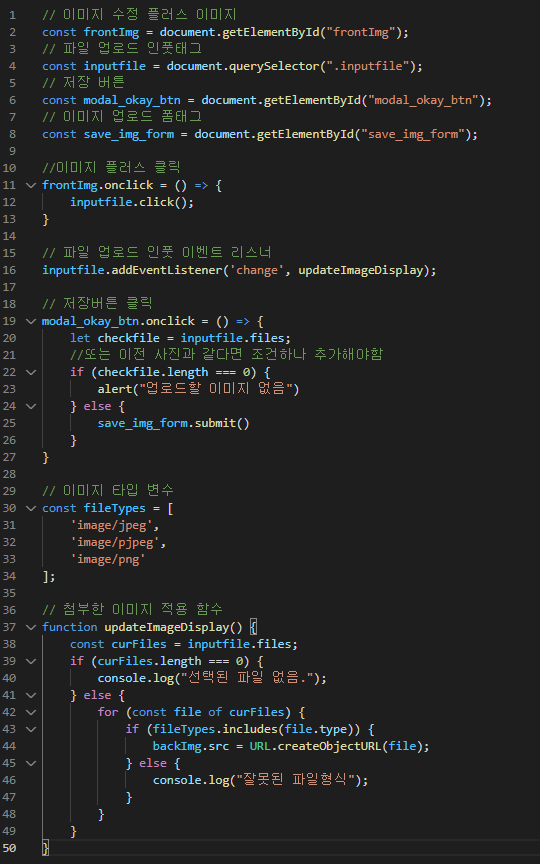Fold the curFiles.length if block on line 39

[x=31, y=661]
